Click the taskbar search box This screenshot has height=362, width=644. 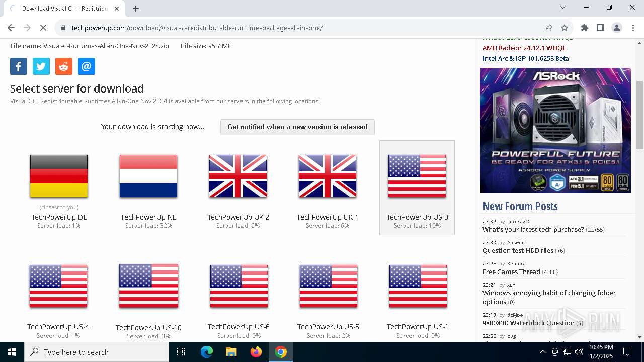(97, 352)
